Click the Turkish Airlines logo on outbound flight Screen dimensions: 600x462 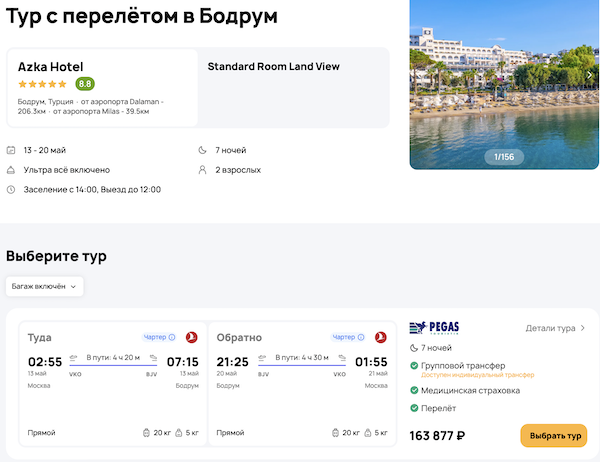(x=191, y=337)
